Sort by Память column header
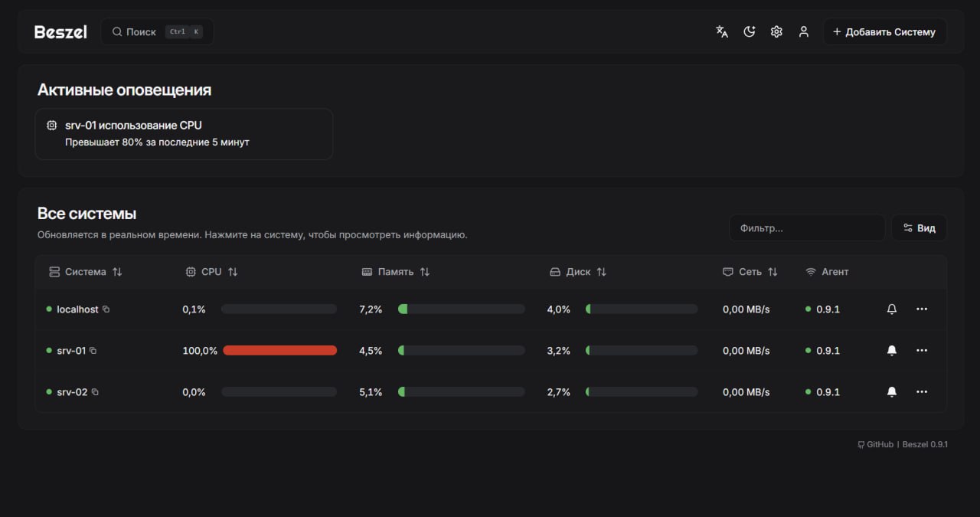 (395, 272)
